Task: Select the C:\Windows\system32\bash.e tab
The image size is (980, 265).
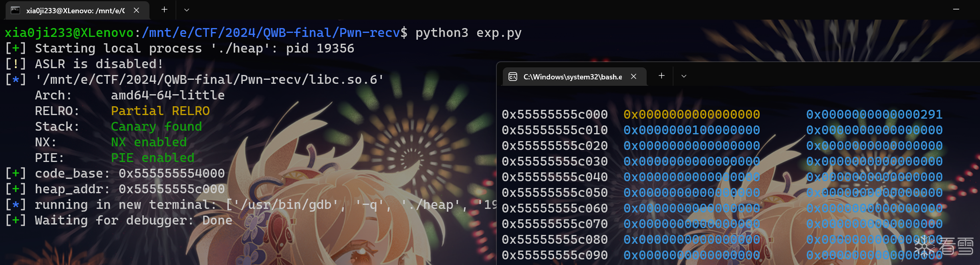Action: 575,77
